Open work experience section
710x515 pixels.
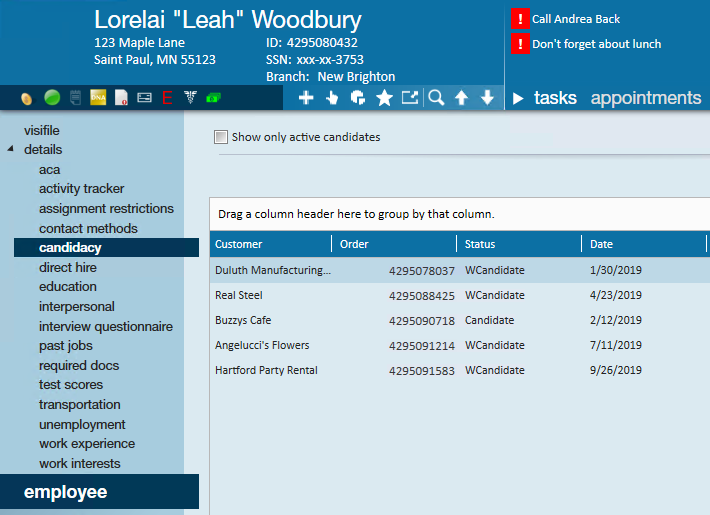87,444
